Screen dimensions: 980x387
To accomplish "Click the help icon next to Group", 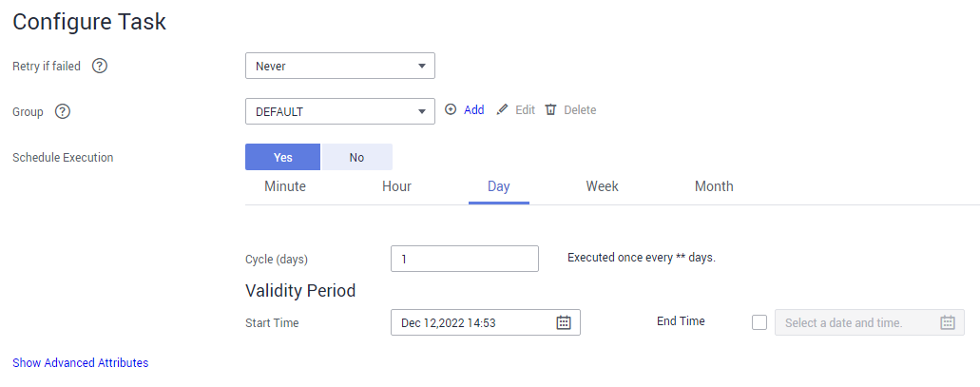I will tap(63, 112).
